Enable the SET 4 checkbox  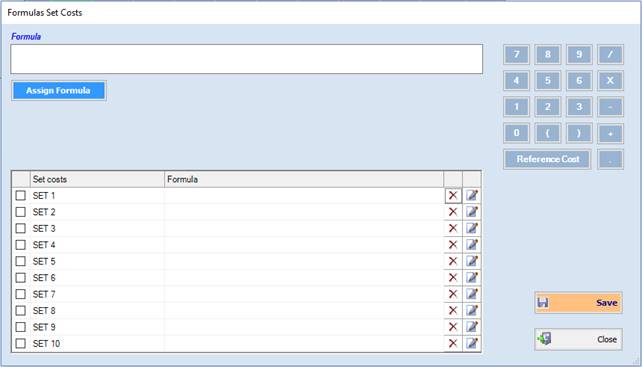[x=20, y=245]
